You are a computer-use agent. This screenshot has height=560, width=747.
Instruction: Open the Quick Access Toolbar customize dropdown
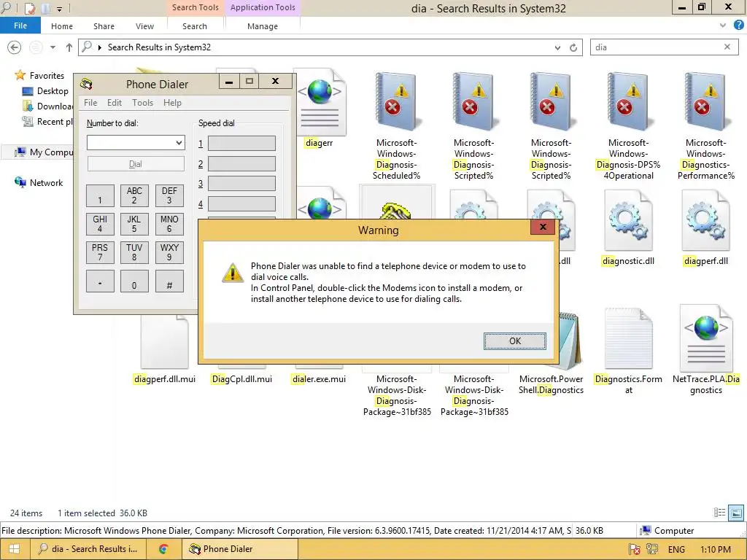(x=60, y=9)
